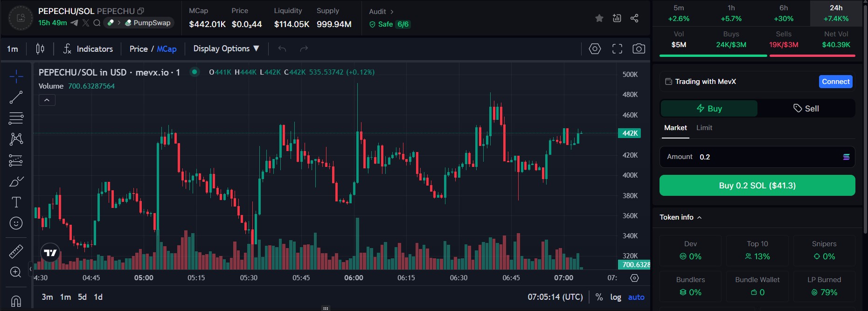Select the XABCD pattern tool
Image resolution: width=868 pixels, height=311 pixels.
point(16,139)
